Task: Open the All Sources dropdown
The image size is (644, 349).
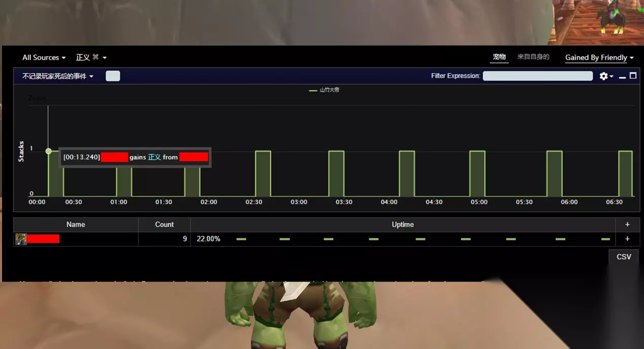Action: 44,58
